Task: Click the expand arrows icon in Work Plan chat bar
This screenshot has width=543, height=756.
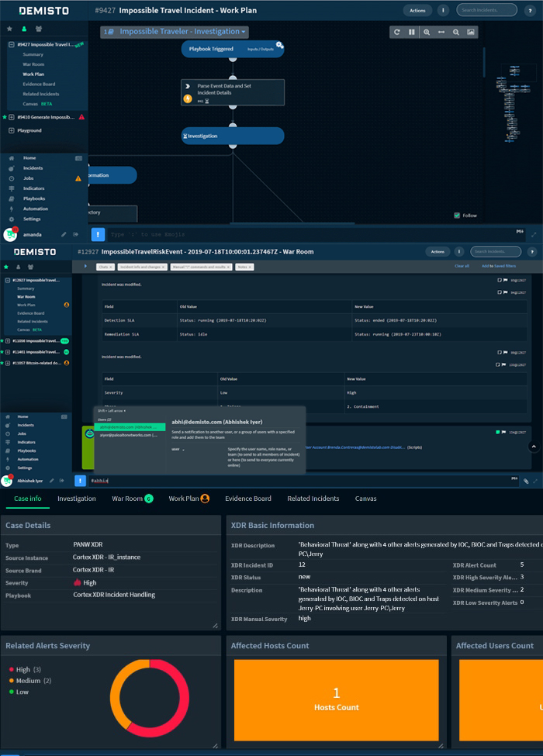Action: [x=534, y=235]
